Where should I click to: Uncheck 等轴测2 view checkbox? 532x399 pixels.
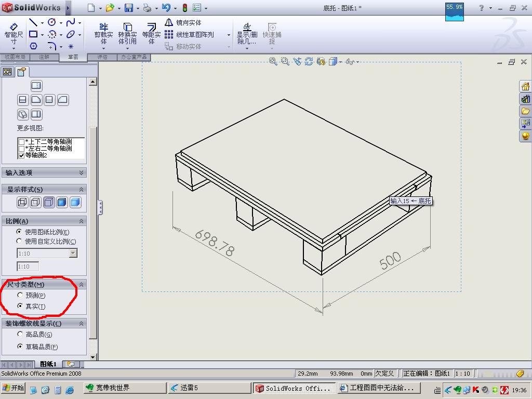tap(22, 155)
